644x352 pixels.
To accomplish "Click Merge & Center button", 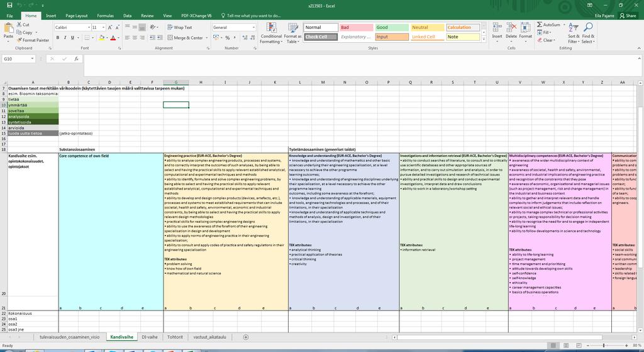I will point(186,37).
